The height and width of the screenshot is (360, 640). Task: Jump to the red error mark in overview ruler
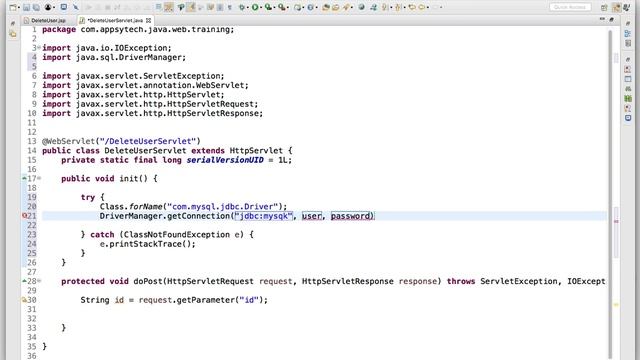pos(616,221)
